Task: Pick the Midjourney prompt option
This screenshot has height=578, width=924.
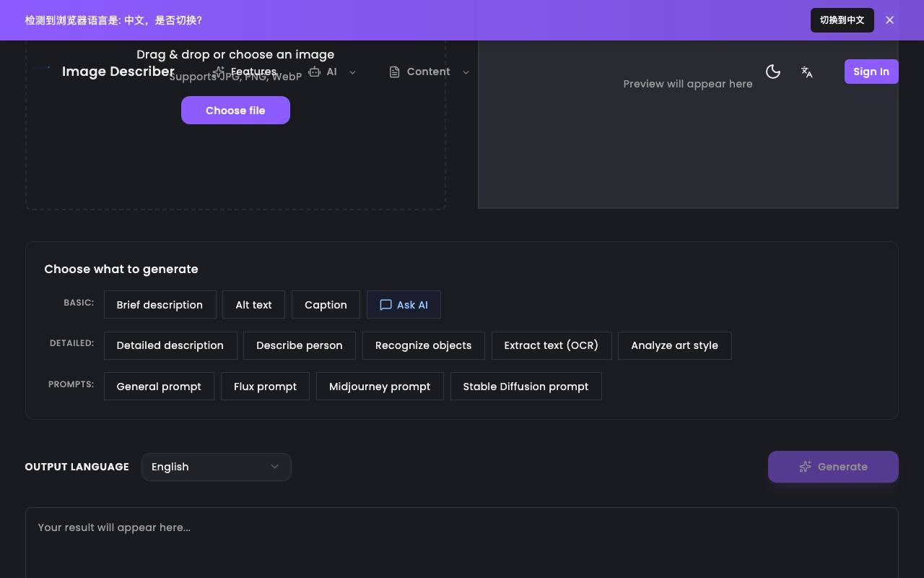Action: point(380,387)
